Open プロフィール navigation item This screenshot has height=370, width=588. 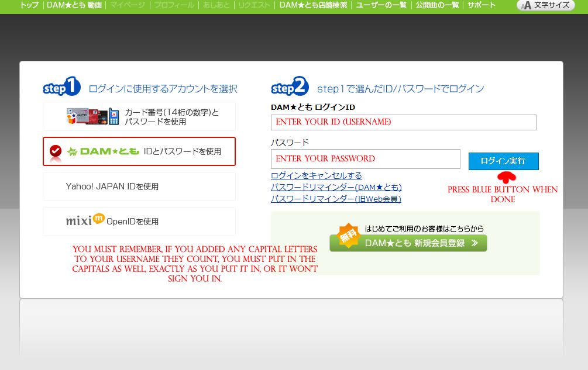[x=174, y=5]
